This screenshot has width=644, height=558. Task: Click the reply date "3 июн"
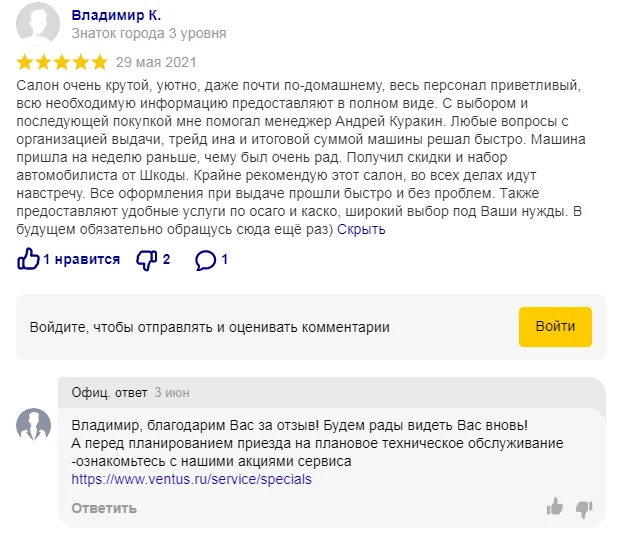pos(172,392)
